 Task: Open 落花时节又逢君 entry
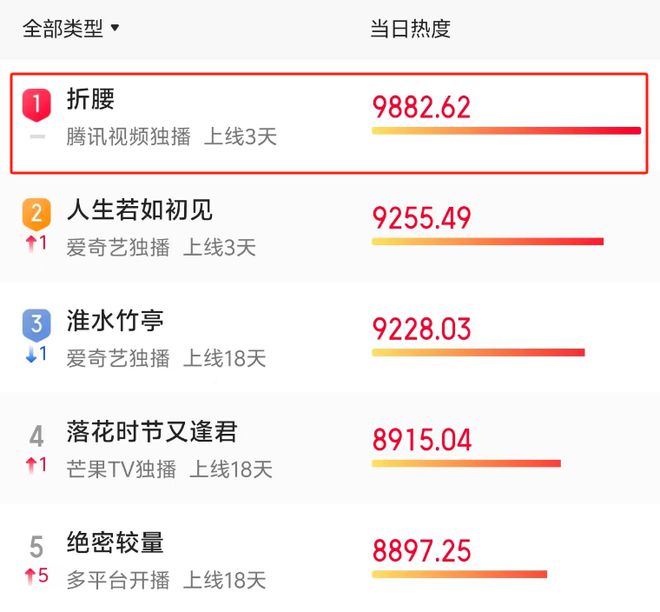click(152, 432)
